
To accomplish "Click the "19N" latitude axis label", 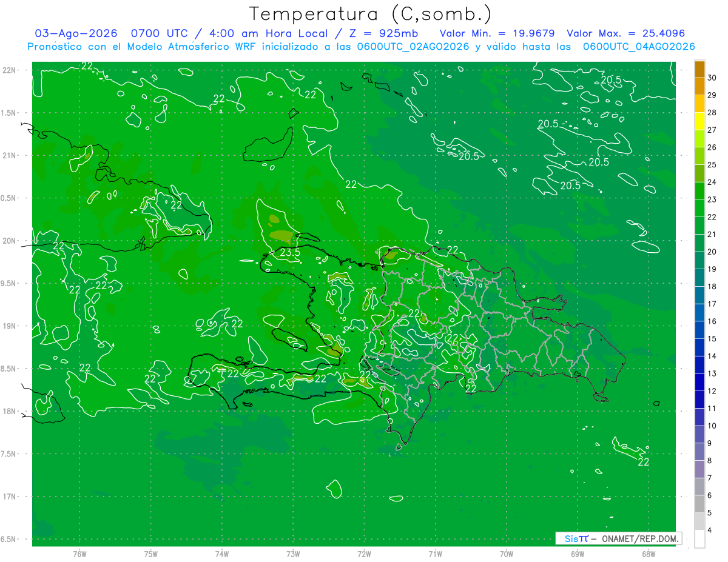I will coord(9,326).
